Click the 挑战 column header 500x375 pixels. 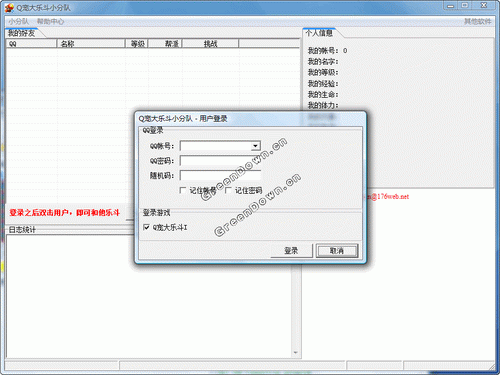[x=210, y=44]
